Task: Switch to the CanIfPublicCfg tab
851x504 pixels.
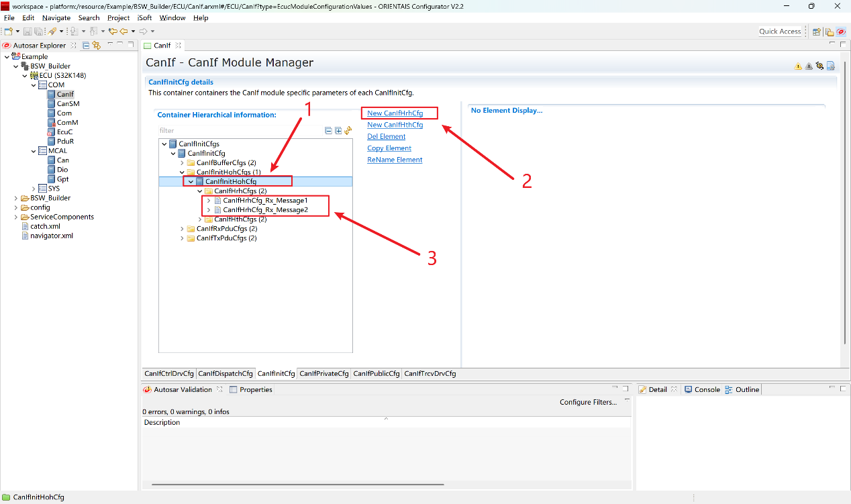Action: 376,374
